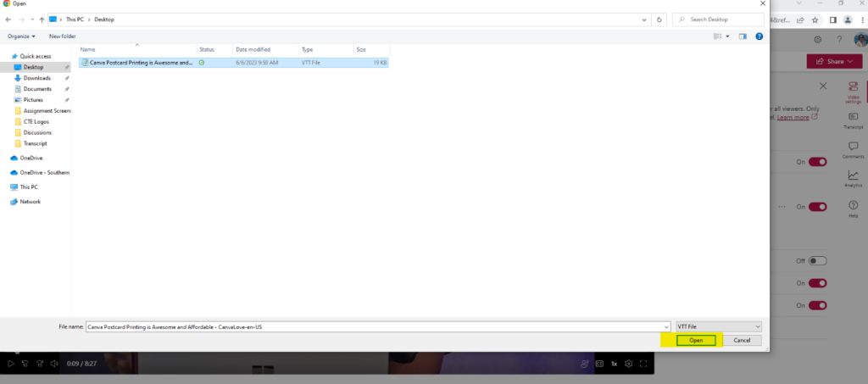This screenshot has height=384, width=868.
Task: Go forward in the Open dialog
Action: 20,19
